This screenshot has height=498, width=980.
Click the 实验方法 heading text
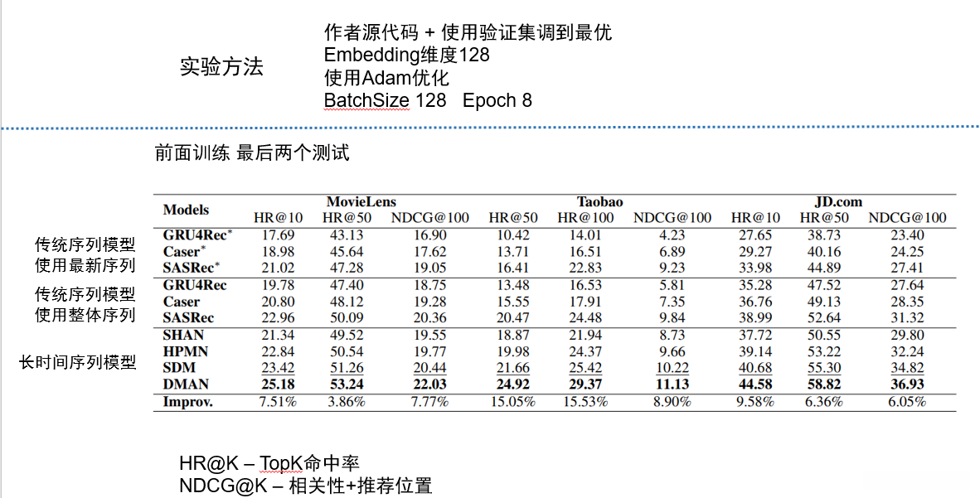[x=221, y=66]
